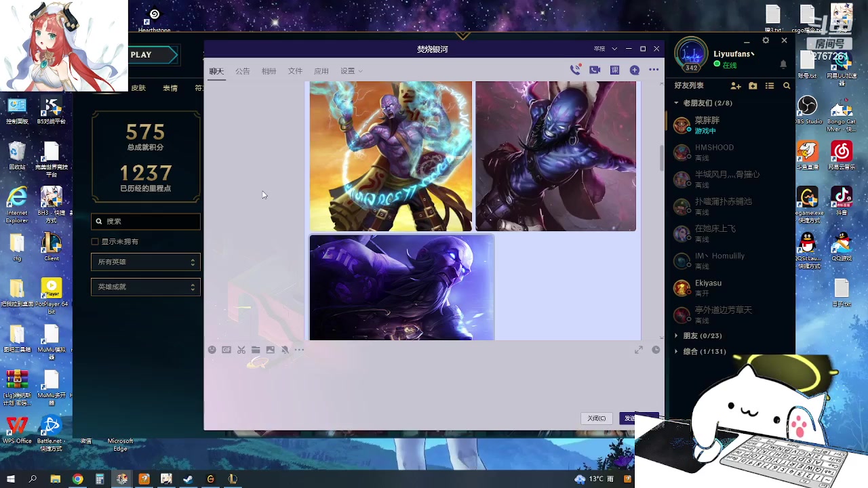The image size is (868, 488).
Task: Open the emoji picker in chat input toolbar
Action: click(212, 350)
